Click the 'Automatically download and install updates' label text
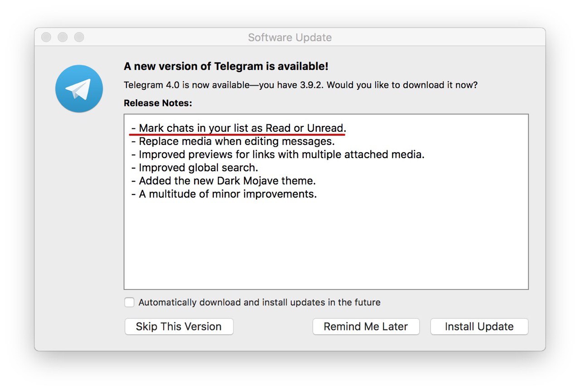 pos(259,302)
